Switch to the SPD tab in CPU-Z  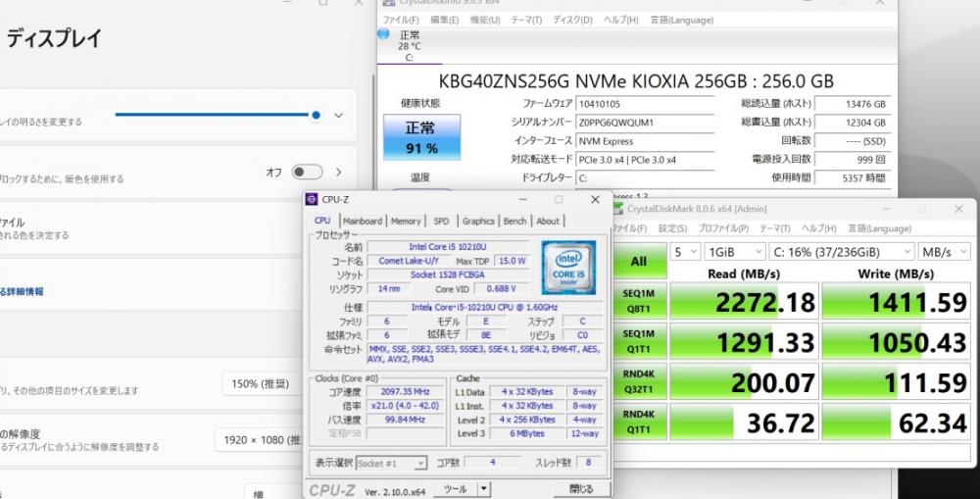[x=441, y=221]
